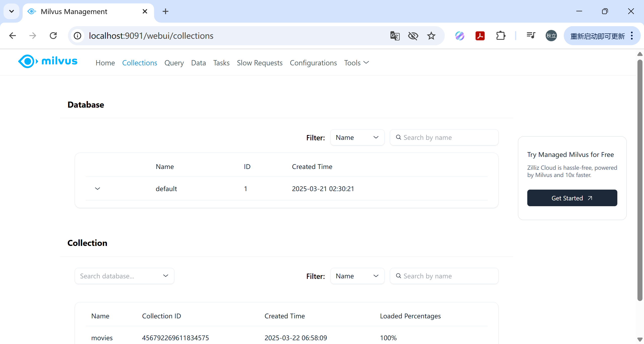The height and width of the screenshot is (344, 644).
Task: Open the Adobe Acrobat extension
Action: [480, 36]
